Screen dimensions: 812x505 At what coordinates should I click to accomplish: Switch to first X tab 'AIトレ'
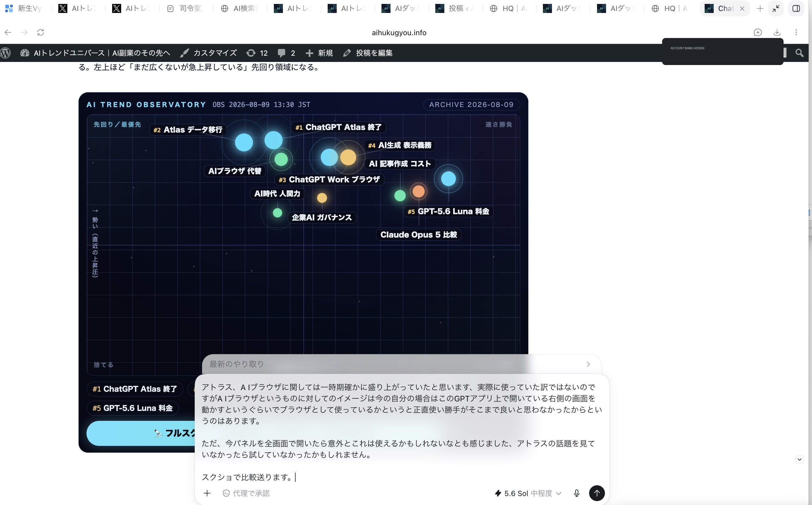[77, 8]
